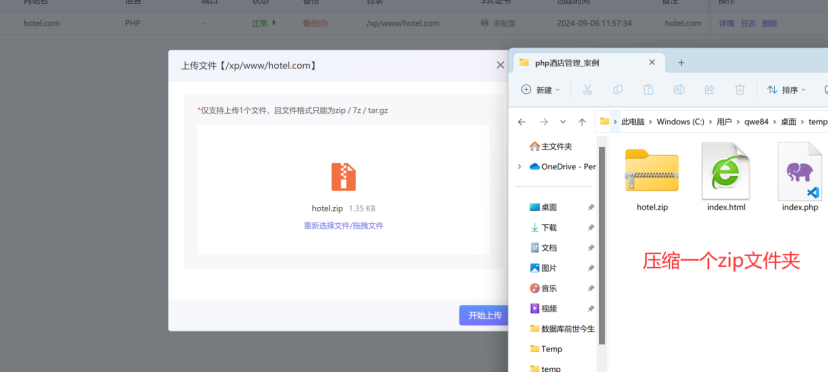Go forward in File Explorer
This screenshot has width=828, height=372.
click(x=544, y=122)
